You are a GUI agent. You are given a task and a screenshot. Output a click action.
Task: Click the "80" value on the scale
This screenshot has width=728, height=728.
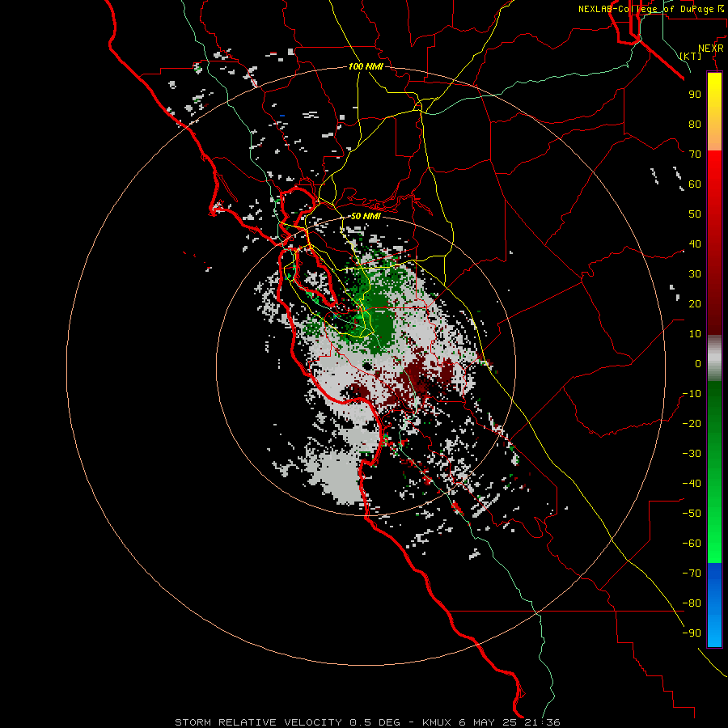[x=695, y=125]
